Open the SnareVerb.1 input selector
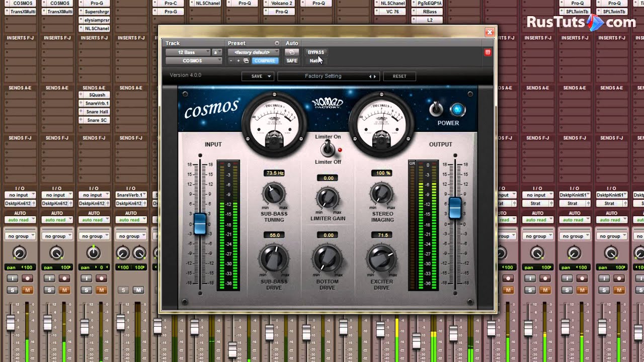 (131, 195)
